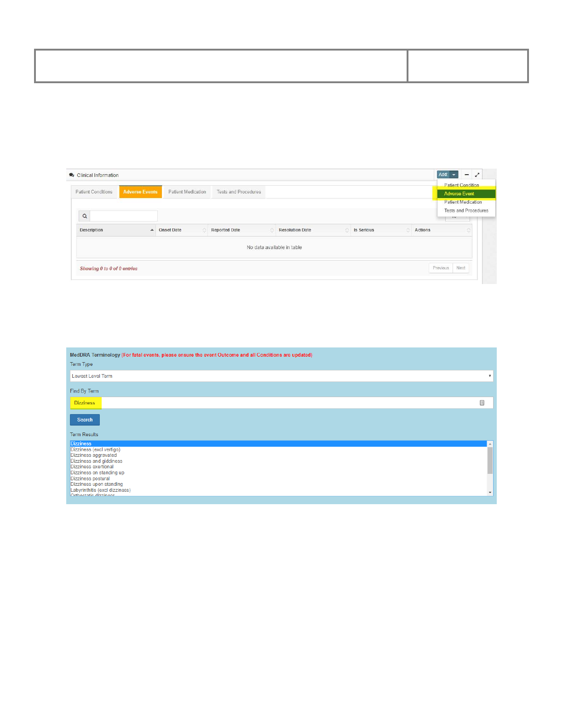Click the Term Results scroll down arrow
This screenshot has height=728, width=563.
pyautogui.click(x=490, y=492)
